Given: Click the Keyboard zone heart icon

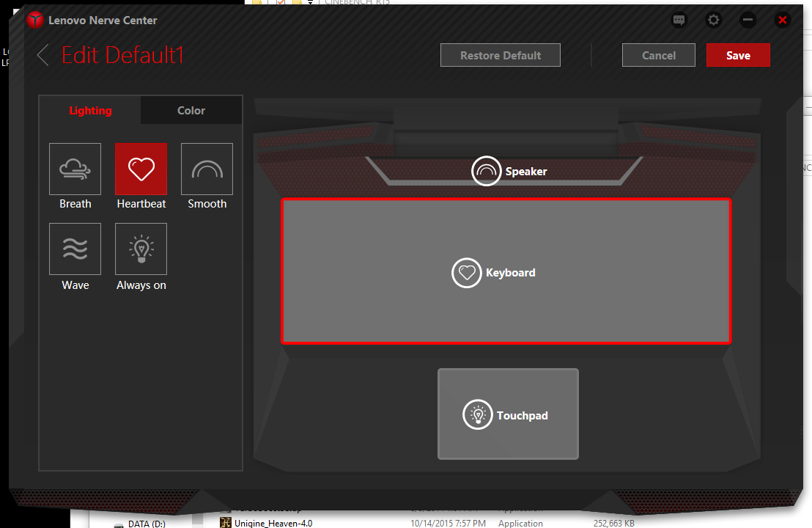Looking at the screenshot, I should [x=467, y=273].
